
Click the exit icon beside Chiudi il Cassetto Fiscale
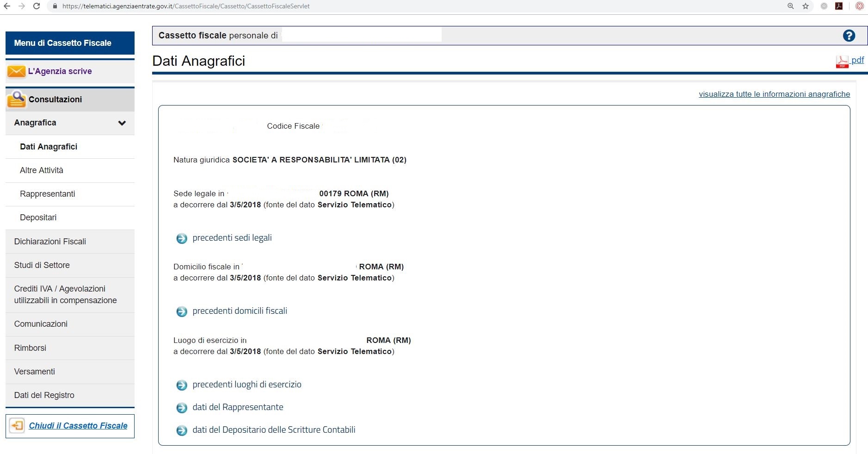pos(17,426)
